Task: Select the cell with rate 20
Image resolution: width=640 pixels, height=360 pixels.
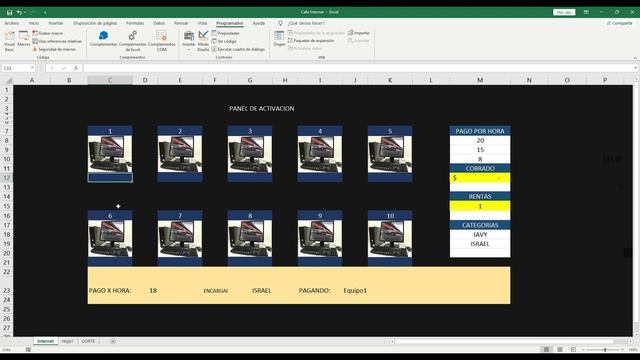Action: tap(480, 140)
